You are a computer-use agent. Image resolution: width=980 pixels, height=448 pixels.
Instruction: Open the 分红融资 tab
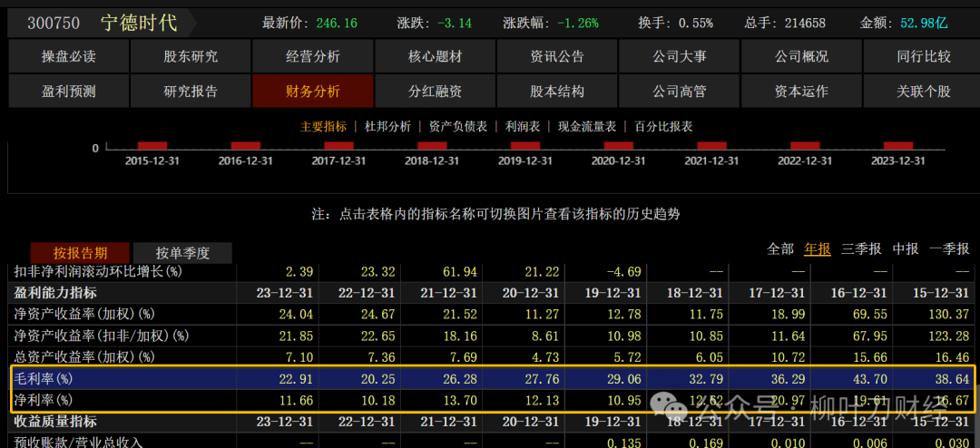[435, 92]
